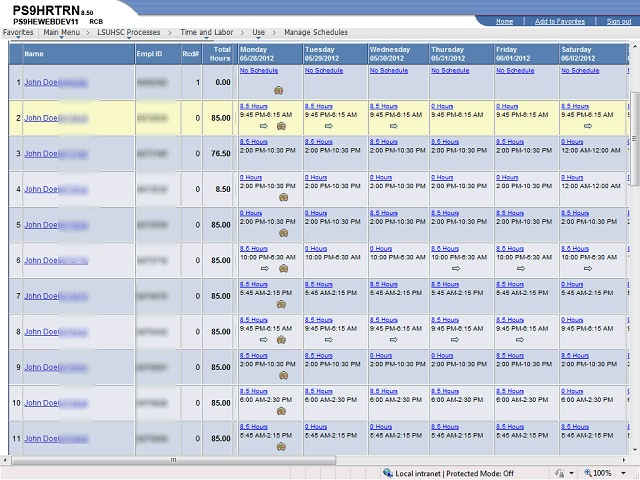
Task: Click the Local intranet globe icon in status bar
Action: [388, 473]
